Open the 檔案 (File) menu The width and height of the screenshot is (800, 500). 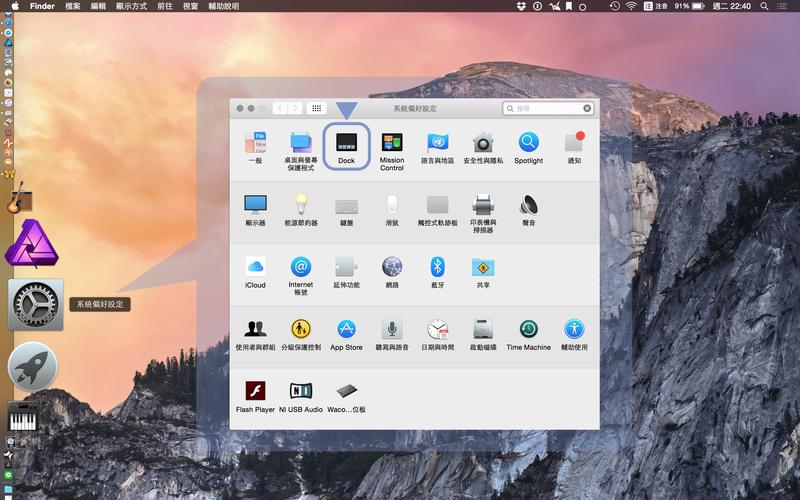pyautogui.click(x=73, y=6)
